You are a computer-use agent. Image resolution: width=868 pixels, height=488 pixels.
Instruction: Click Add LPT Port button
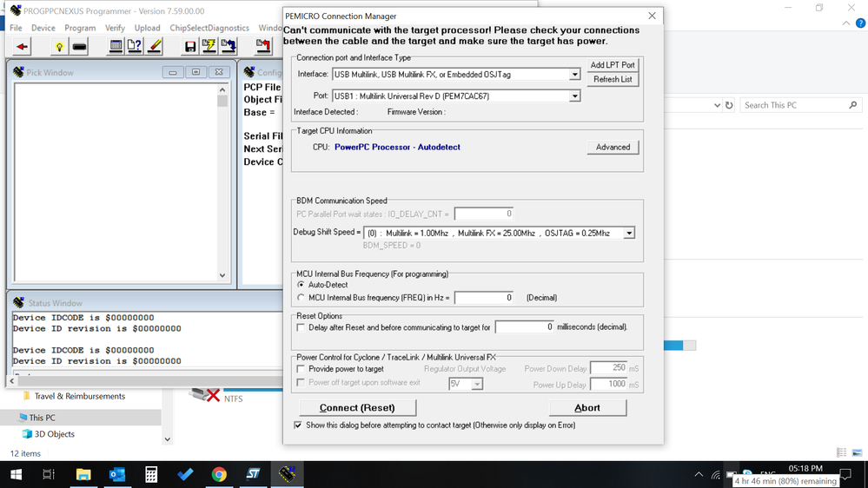pyautogui.click(x=613, y=65)
